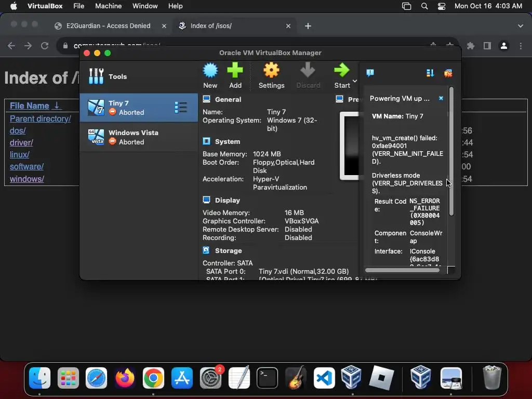Open Launchpad from the Dock
Viewport: 532px width, 399px height.
[x=68, y=378]
